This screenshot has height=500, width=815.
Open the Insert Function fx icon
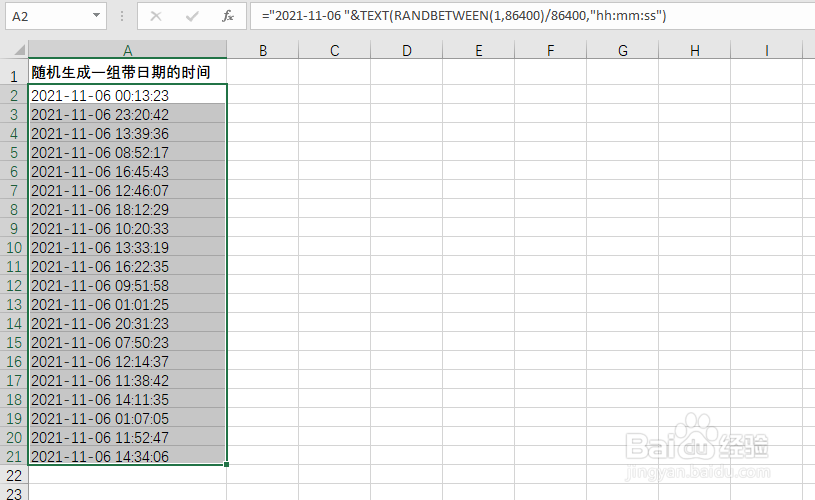click(x=228, y=17)
